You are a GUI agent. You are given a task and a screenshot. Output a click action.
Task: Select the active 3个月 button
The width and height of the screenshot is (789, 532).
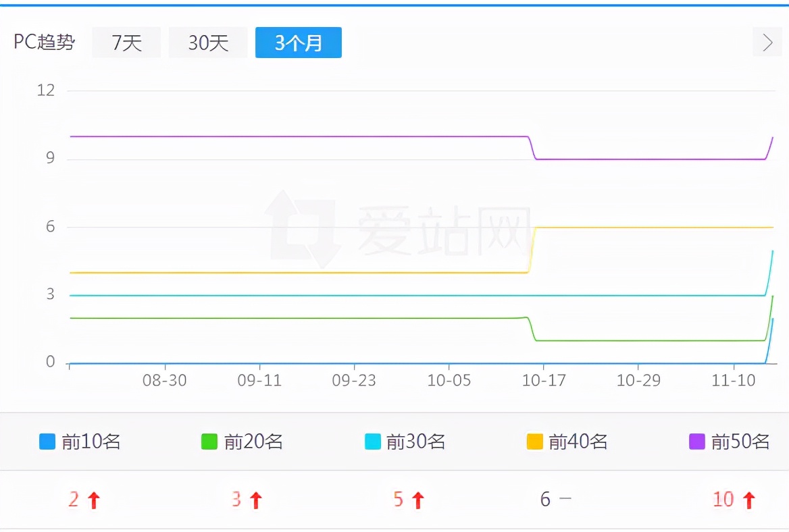tap(298, 42)
